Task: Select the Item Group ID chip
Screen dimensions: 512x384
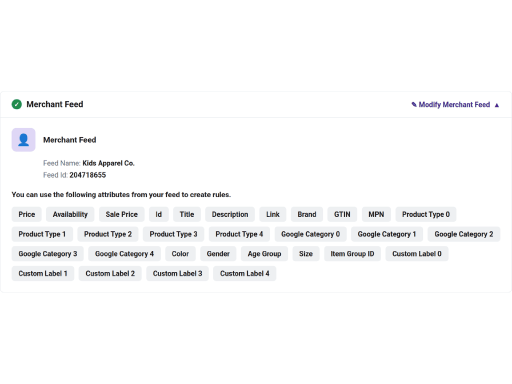Action: (x=352, y=254)
